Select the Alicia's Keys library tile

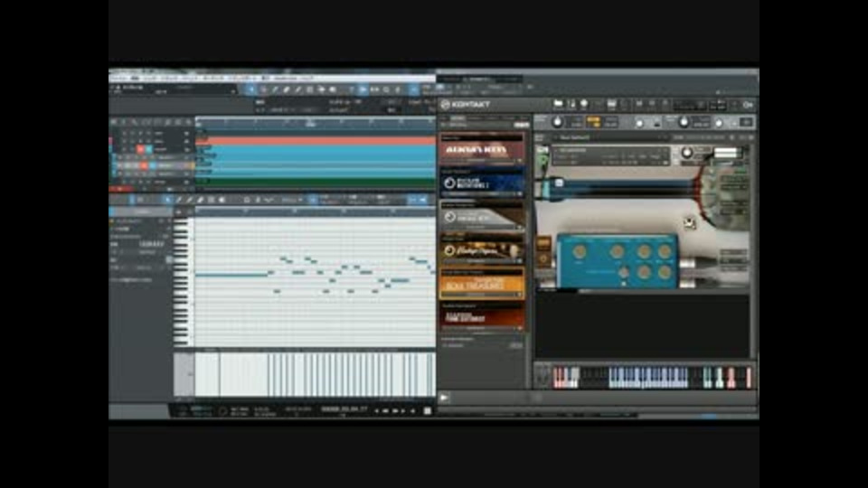click(x=482, y=148)
